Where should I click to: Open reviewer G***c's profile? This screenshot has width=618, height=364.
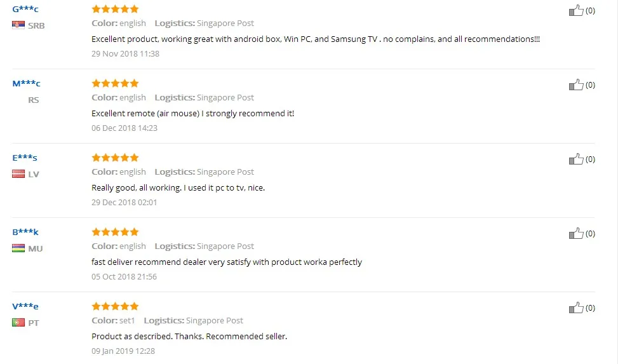pos(25,9)
